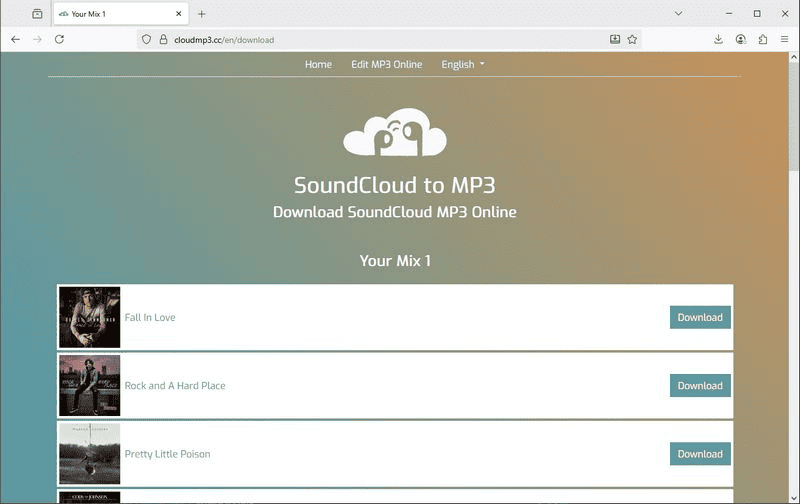This screenshot has width=800, height=504.
Task: Go back using the browser back arrow
Action: (x=15, y=39)
